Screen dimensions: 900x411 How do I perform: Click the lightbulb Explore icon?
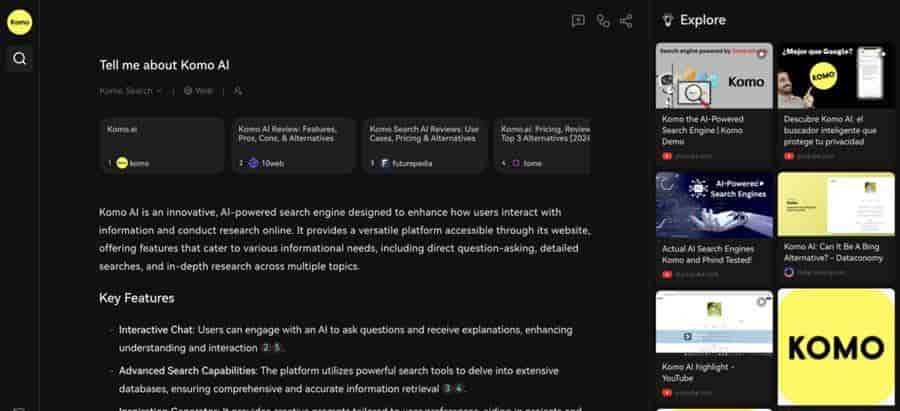coord(668,20)
